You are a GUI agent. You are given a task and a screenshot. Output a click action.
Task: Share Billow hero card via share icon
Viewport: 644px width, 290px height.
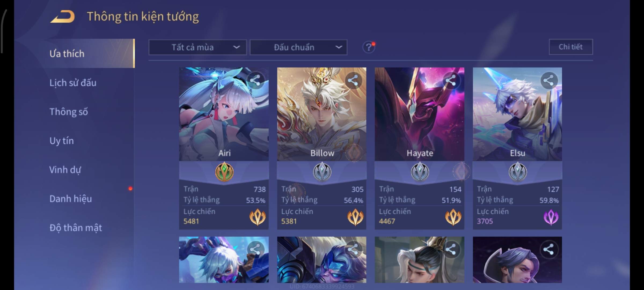tap(353, 80)
